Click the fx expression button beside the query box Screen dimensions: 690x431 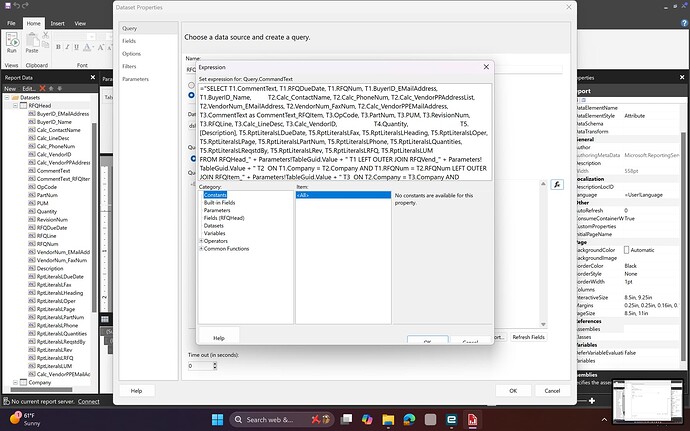pyautogui.click(x=557, y=184)
